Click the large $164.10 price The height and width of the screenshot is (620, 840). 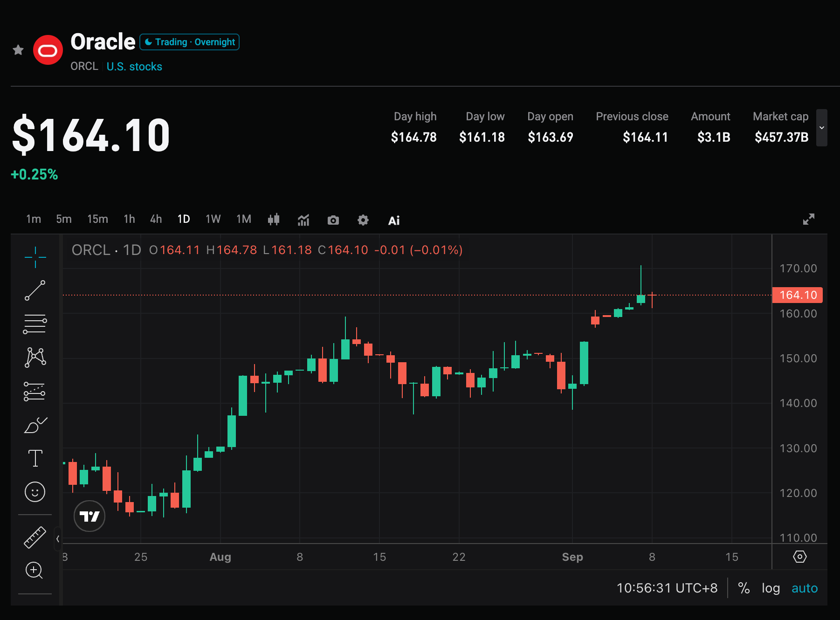[91, 135]
